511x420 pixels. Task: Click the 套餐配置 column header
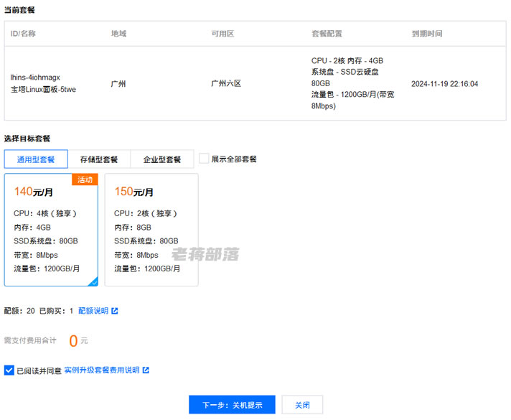coord(327,34)
